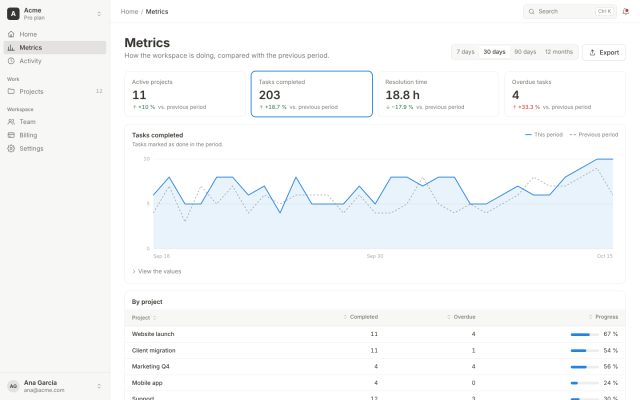The image size is (640, 400).
Task: Focus the Search input field
Action: pos(570,11)
